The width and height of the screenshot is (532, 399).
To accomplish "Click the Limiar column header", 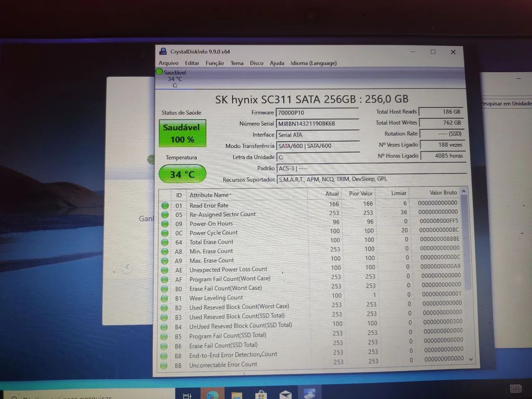I will (393, 193).
